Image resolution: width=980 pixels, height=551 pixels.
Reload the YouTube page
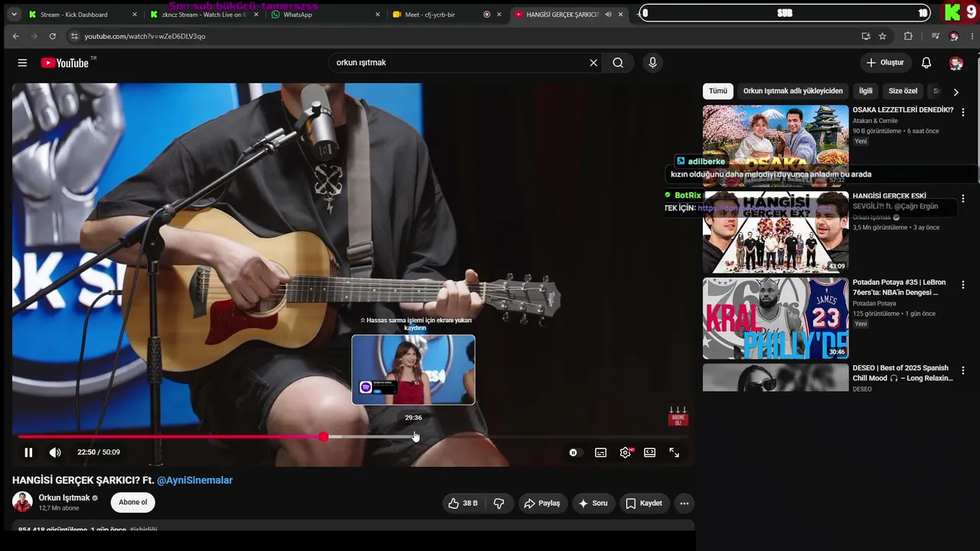[x=53, y=36]
